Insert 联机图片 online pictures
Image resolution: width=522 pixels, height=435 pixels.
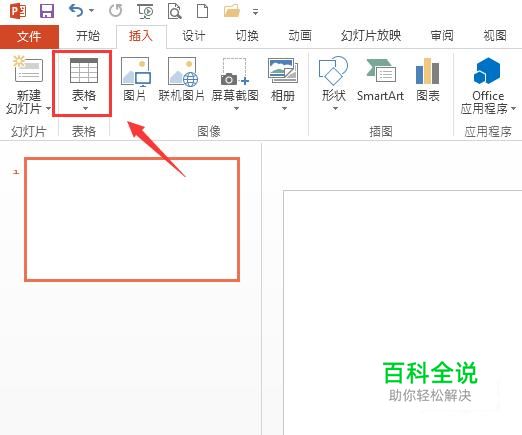pyautogui.click(x=182, y=79)
